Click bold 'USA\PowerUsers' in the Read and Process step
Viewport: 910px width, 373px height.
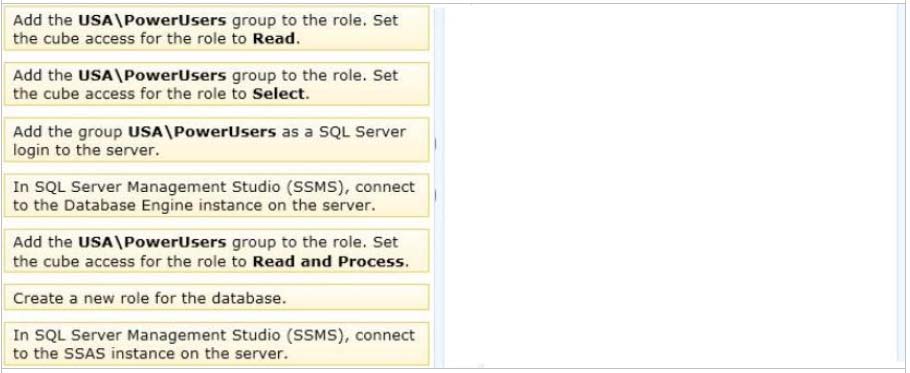(x=152, y=242)
